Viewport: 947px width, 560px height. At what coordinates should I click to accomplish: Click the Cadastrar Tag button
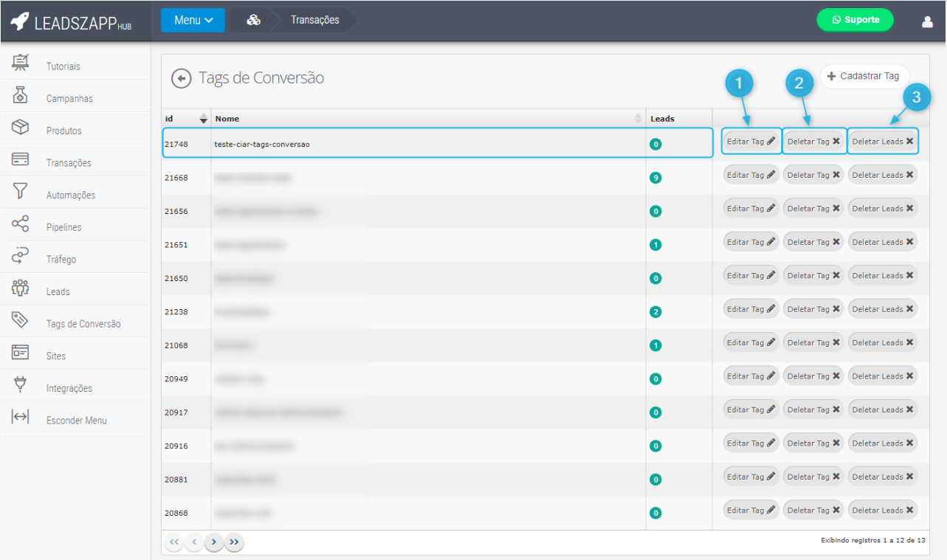(864, 76)
